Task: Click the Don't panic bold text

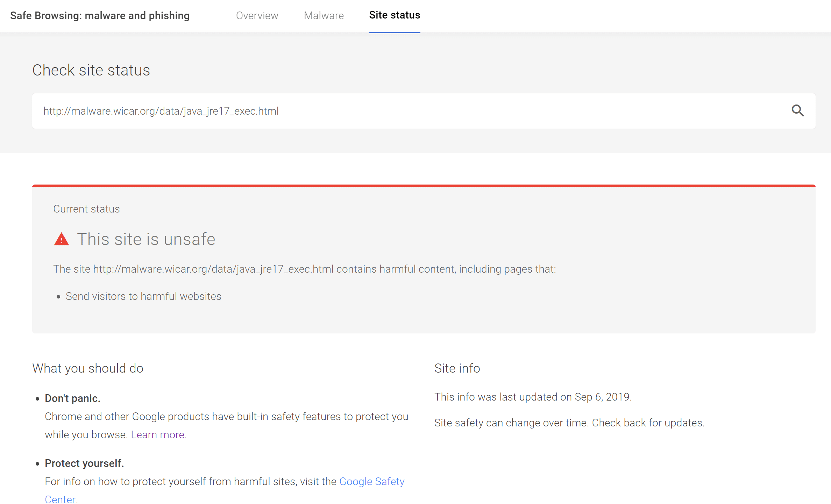Action: [x=72, y=398]
